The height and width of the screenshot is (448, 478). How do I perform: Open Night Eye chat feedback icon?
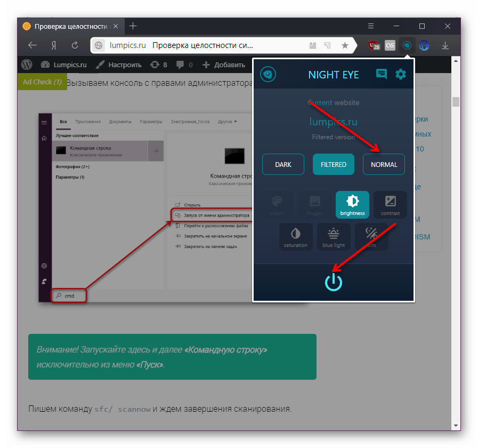coord(382,74)
